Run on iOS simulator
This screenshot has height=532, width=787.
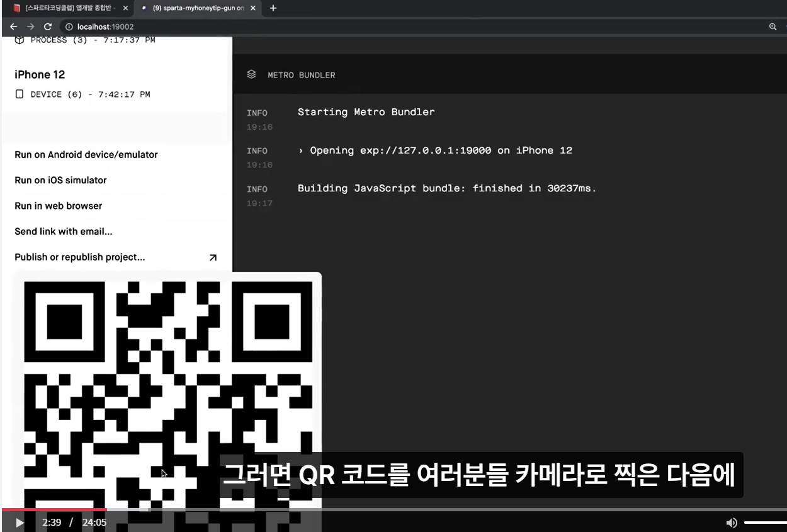coord(60,180)
